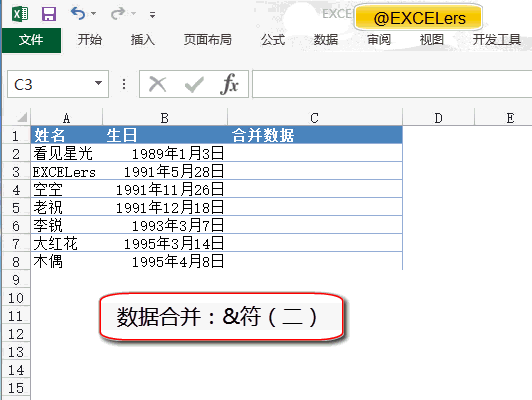The width and height of the screenshot is (532, 400).
Task: Expand the Name Box dropdown arrow
Action: [x=98, y=83]
